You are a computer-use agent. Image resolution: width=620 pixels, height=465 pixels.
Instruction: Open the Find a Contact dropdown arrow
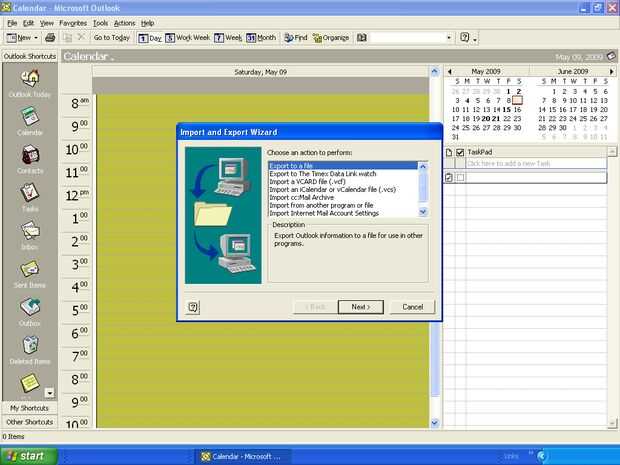[x=449, y=38]
